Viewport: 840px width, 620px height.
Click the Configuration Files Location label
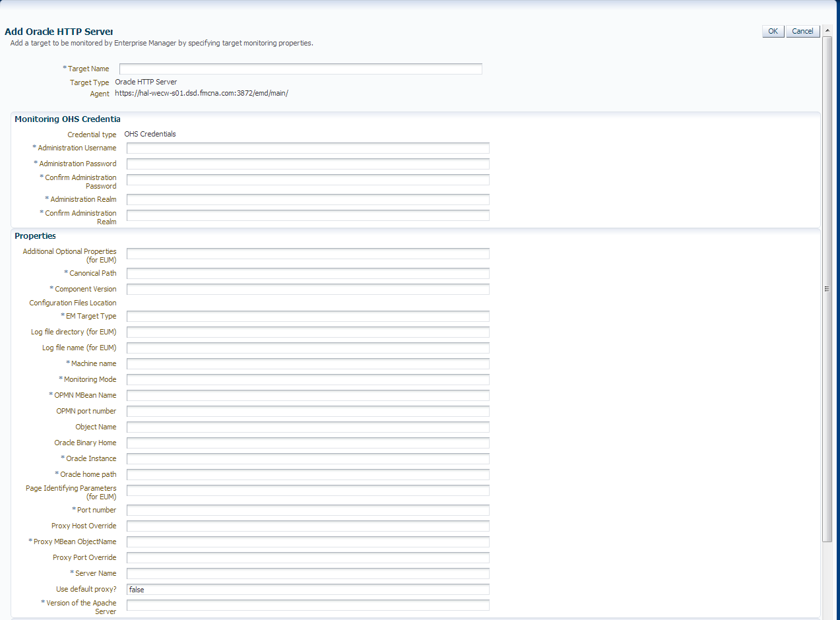coord(73,303)
